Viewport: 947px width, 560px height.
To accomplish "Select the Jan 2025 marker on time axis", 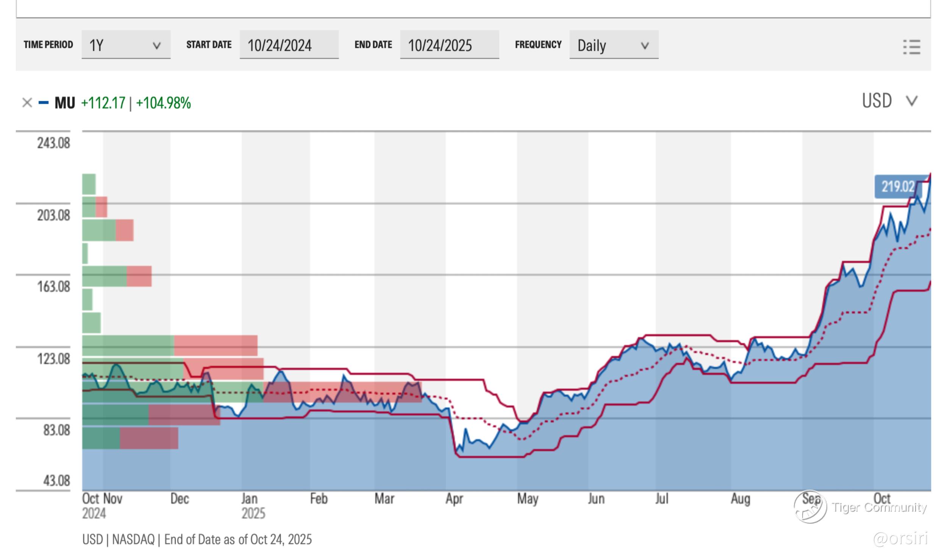I will pyautogui.click(x=250, y=505).
